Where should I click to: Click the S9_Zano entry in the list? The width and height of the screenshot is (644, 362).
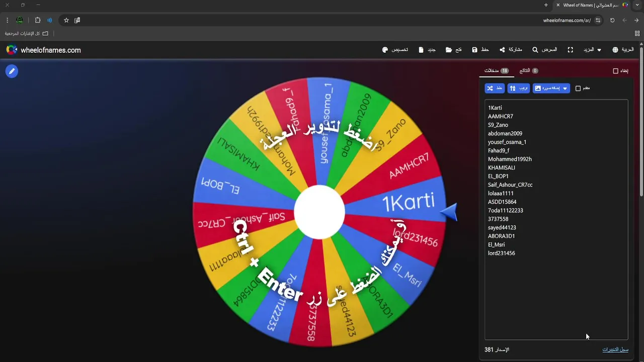498,125
